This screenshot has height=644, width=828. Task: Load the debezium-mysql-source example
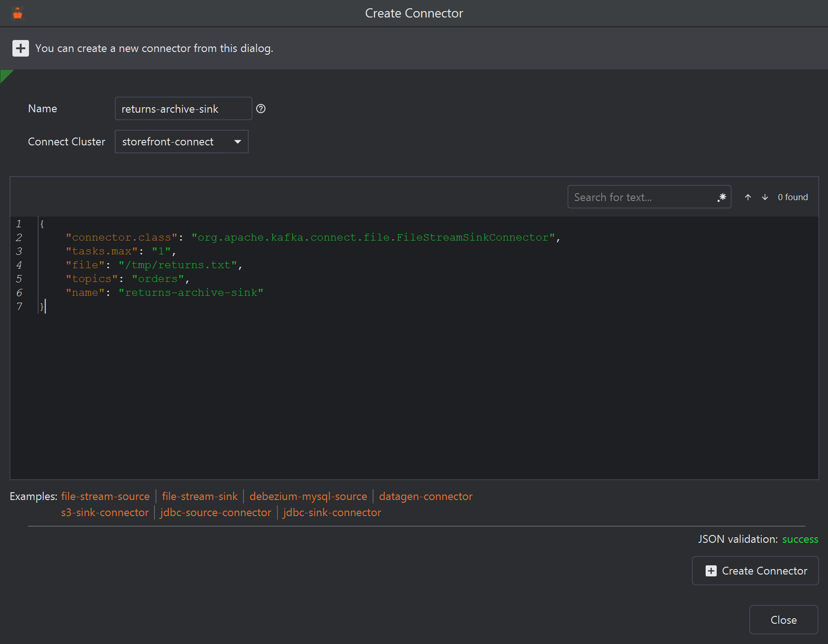308,496
